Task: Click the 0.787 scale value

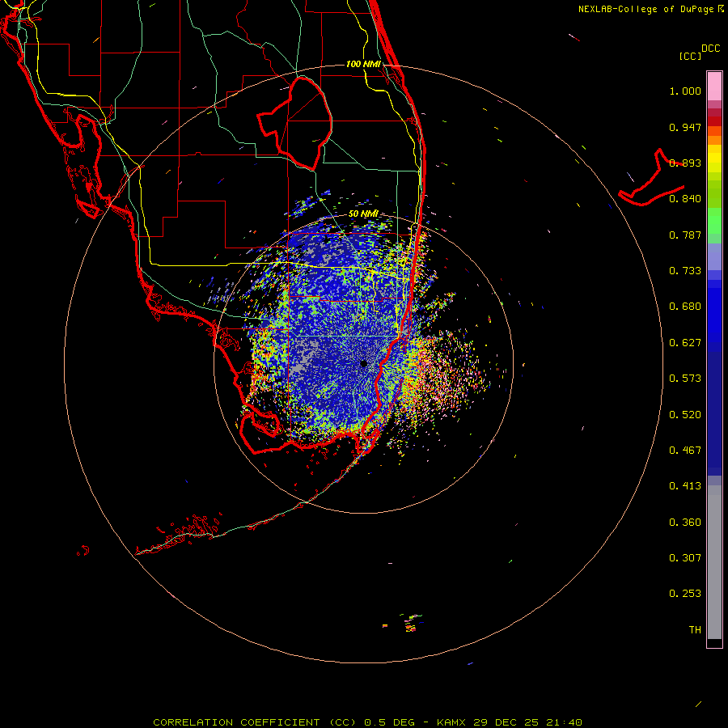Action: [685, 235]
